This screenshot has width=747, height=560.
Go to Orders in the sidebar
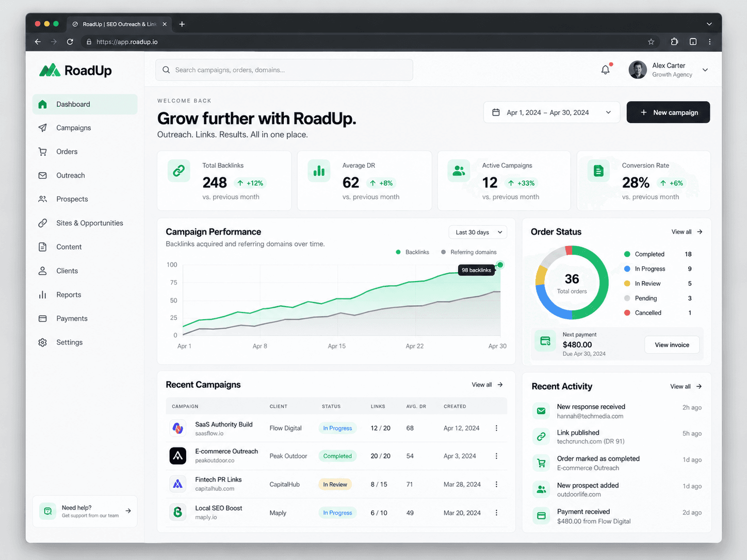[85, 152]
